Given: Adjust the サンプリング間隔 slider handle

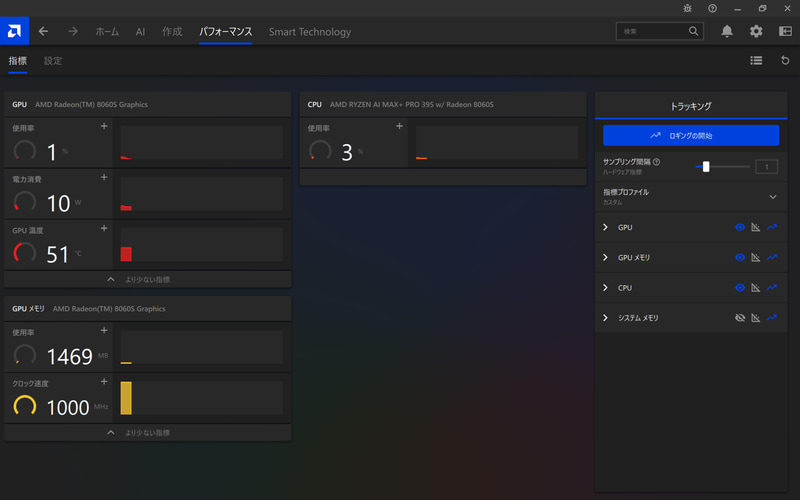Looking at the screenshot, I should (706, 166).
